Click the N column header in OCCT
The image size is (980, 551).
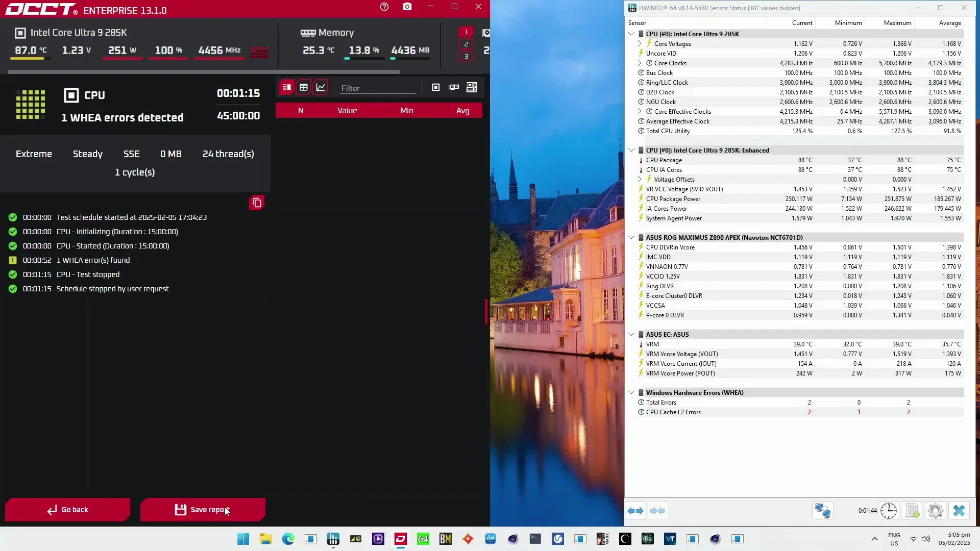(301, 111)
